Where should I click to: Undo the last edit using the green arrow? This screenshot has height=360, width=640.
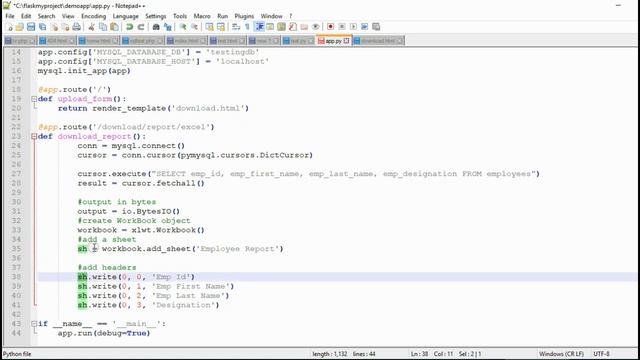(129, 27)
